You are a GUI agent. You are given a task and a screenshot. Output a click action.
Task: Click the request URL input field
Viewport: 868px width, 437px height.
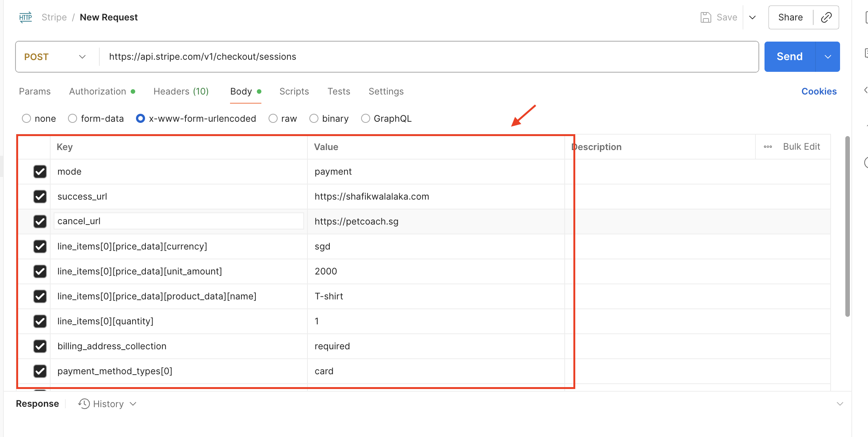[429, 57]
